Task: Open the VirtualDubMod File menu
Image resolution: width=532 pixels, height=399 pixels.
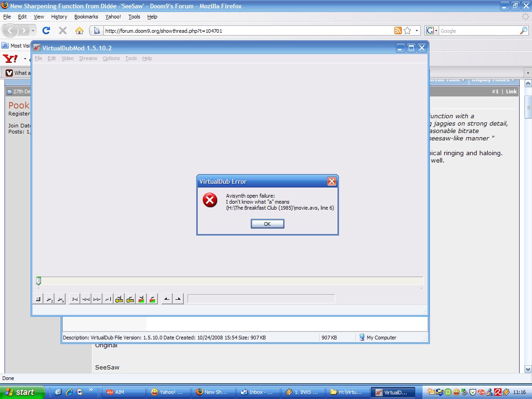Action: (x=38, y=58)
